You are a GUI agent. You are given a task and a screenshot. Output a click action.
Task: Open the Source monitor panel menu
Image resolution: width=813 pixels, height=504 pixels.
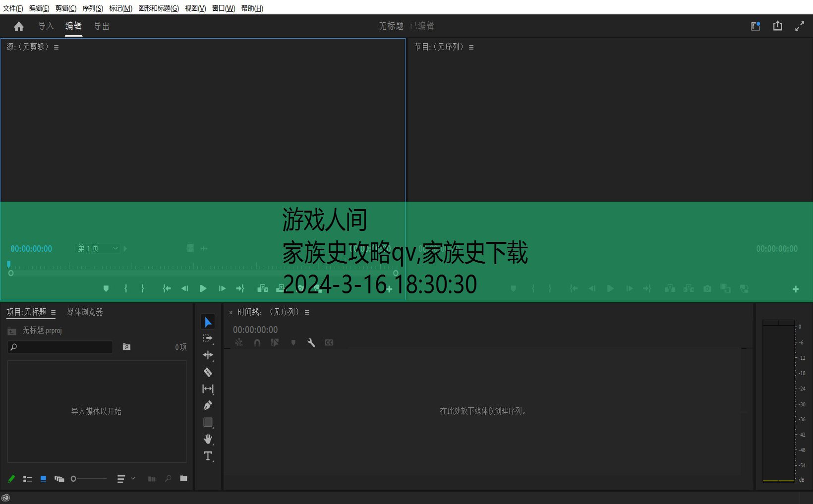coord(56,48)
